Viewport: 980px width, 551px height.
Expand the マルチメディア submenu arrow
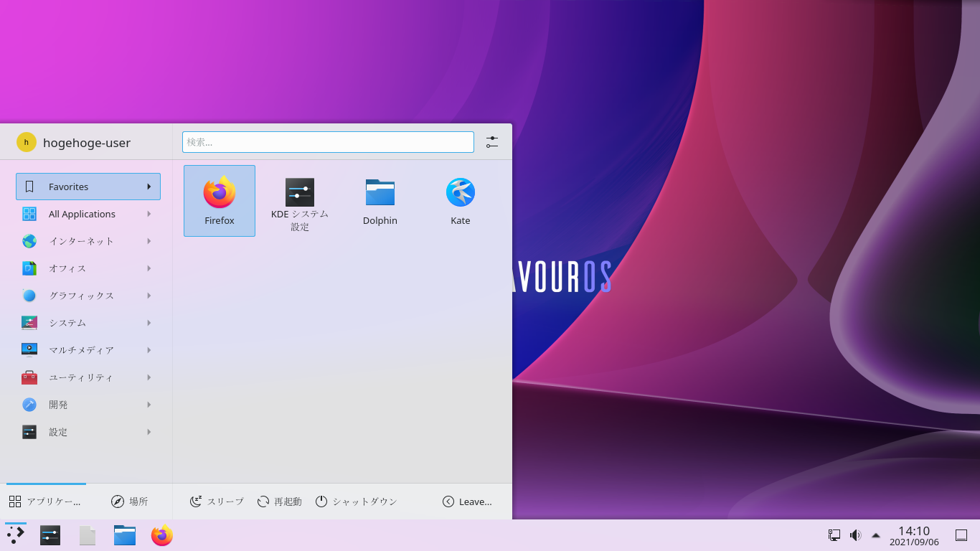pyautogui.click(x=149, y=350)
